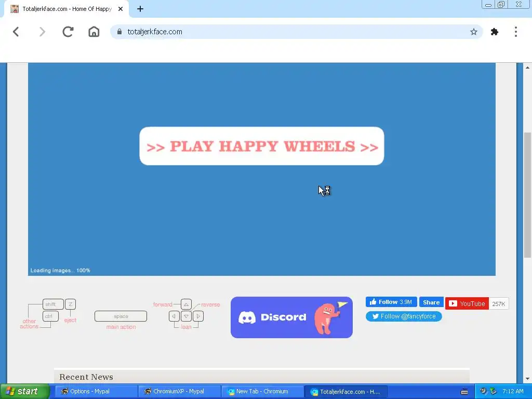The width and height of the screenshot is (532, 399).
Task: Click the shift key diagram
Action: tap(53, 304)
